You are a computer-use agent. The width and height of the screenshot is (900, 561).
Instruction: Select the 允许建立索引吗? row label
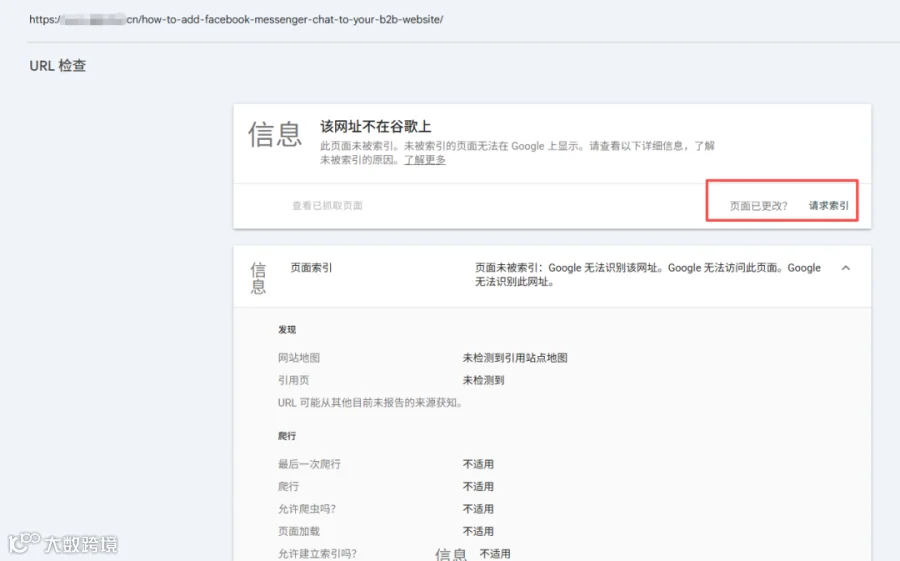(x=317, y=554)
